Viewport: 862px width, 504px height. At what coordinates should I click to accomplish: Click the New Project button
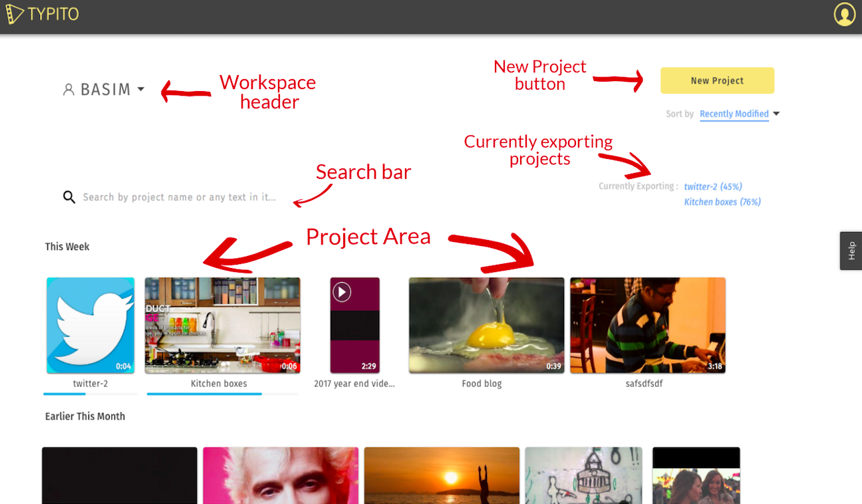[x=717, y=80]
